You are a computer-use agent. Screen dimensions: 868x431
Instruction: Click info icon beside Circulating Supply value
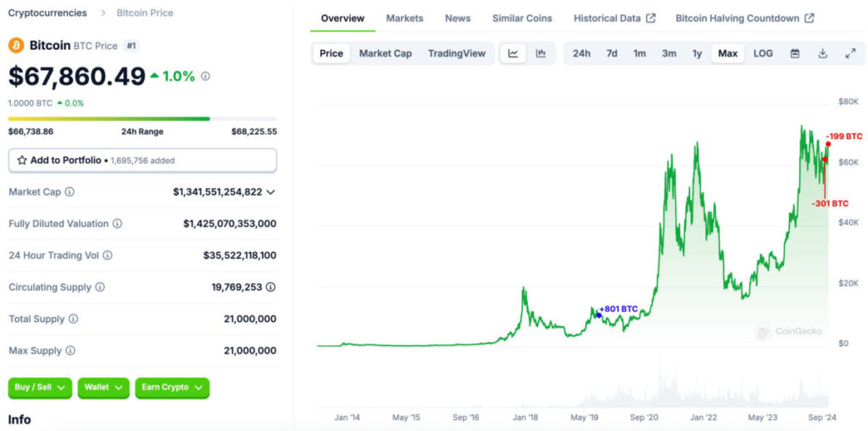click(270, 287)
